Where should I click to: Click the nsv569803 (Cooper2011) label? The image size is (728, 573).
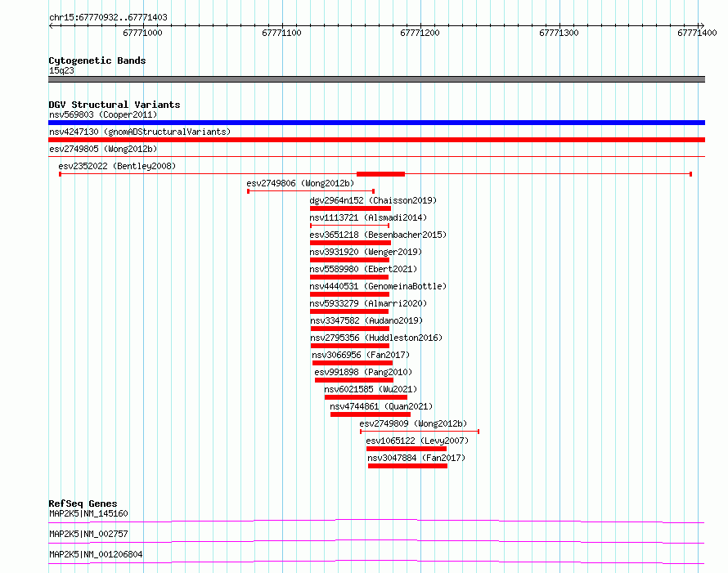(103, 114)
